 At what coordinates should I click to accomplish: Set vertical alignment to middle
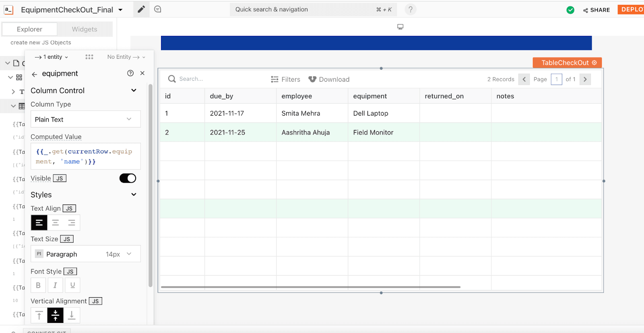56,315
